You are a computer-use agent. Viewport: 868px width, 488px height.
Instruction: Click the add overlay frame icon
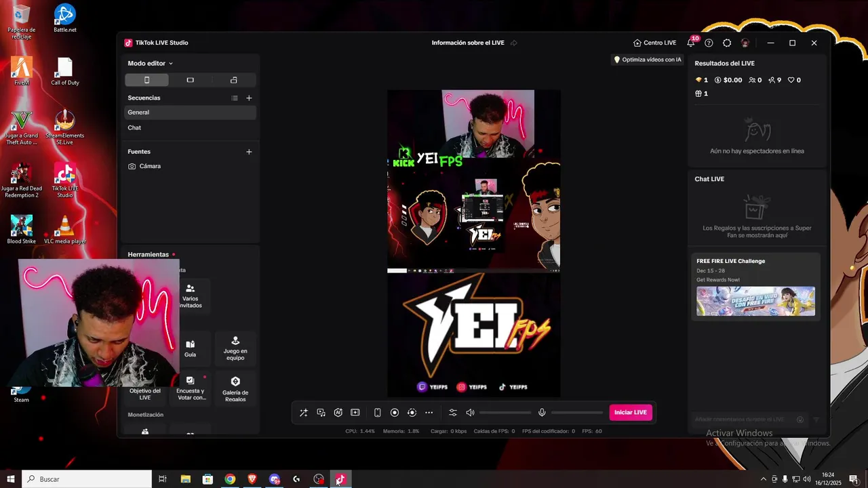355,413
